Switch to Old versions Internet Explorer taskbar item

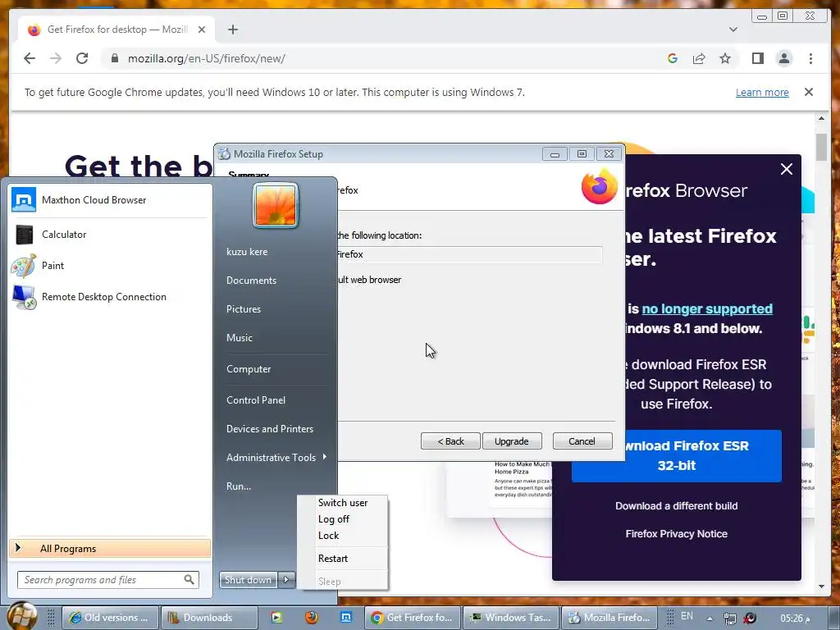click(x=111, y=618)
